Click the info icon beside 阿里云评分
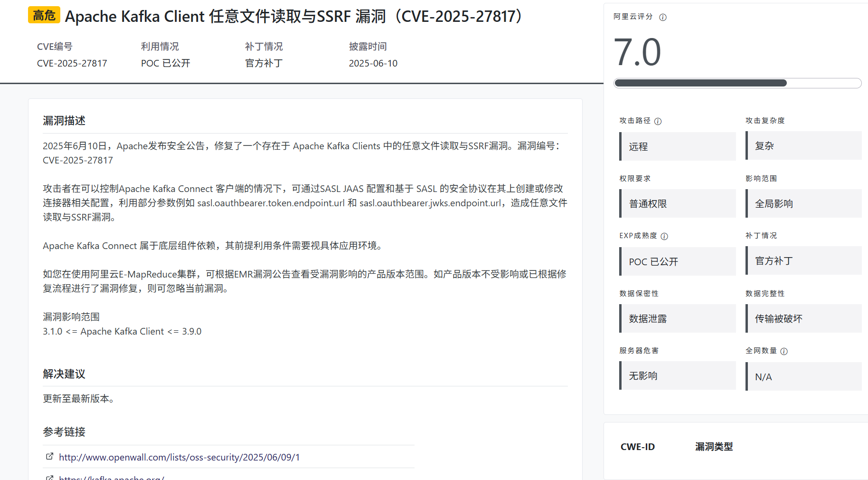This screenshot has width=868, height=480. coord(663,17)
